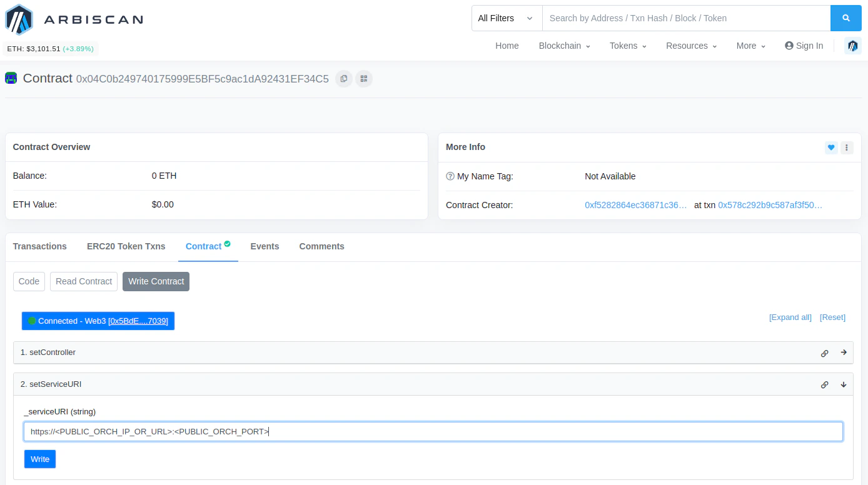This screenshot has height=485, width=868.
Task: Open the More menu dropdown
Action: tap(751, 46)
